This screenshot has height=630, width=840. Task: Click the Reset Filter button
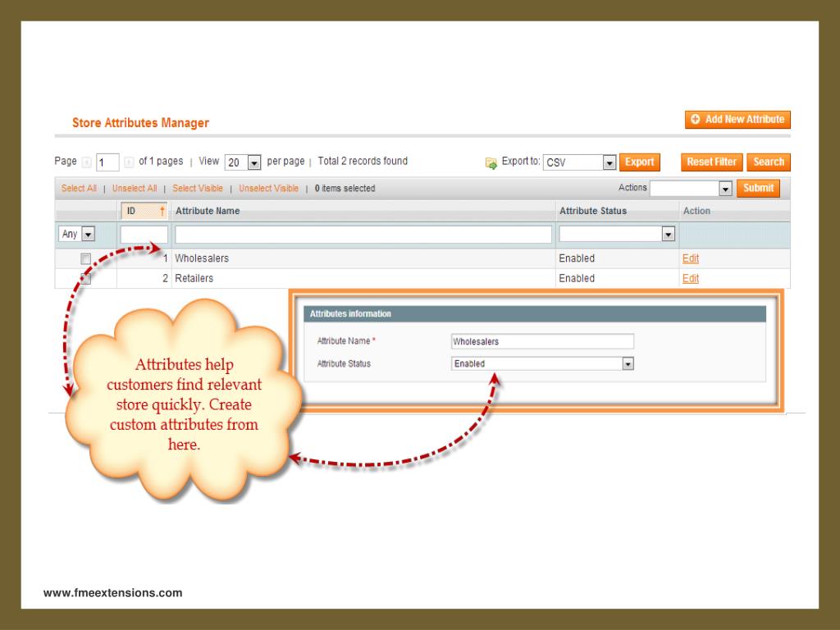[711, 162]
